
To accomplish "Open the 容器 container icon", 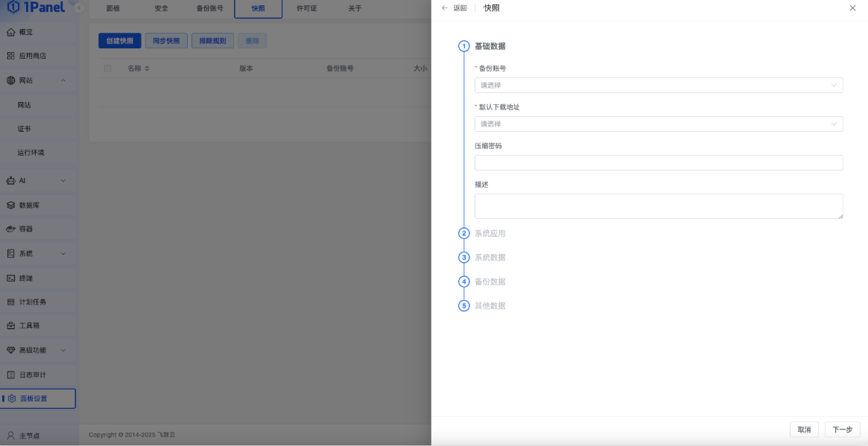I will tap(11, 229).
